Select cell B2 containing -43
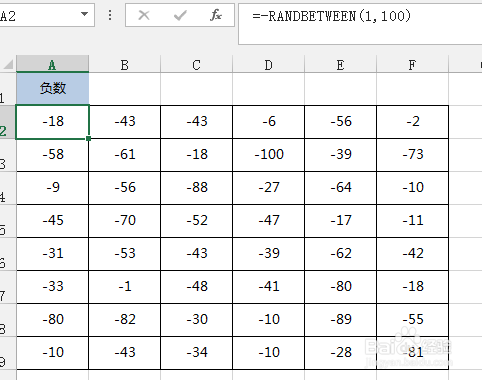Viewport: 482px width, 380px height. [124, 122]
